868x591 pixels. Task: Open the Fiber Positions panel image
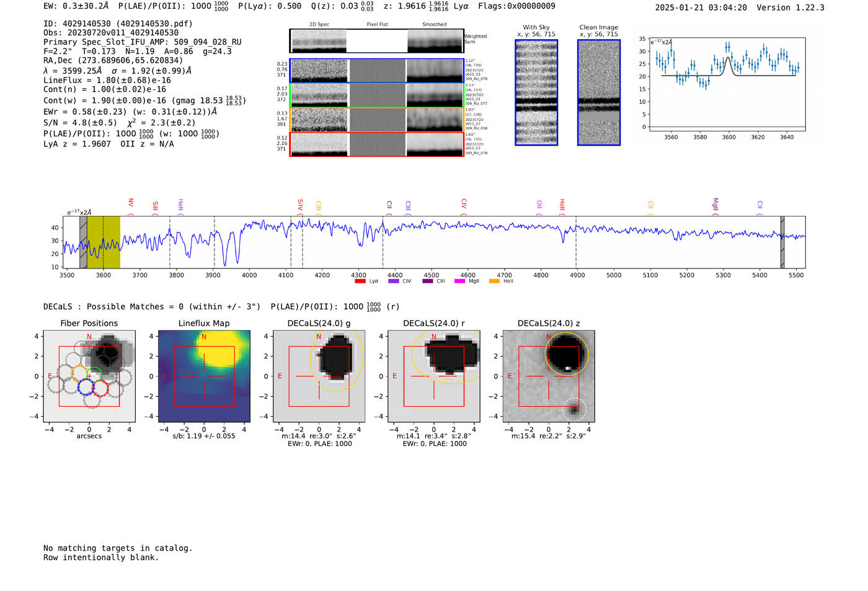coord(89,375)
